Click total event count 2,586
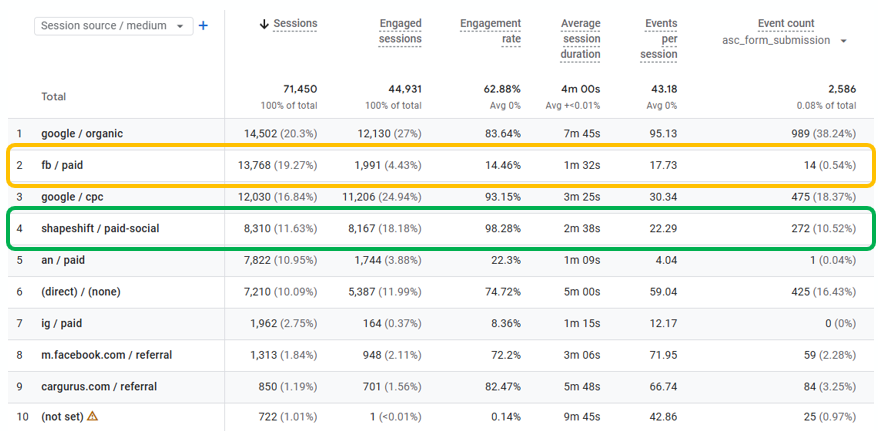This screenshot has height=431, width=878. pos(843,89)
